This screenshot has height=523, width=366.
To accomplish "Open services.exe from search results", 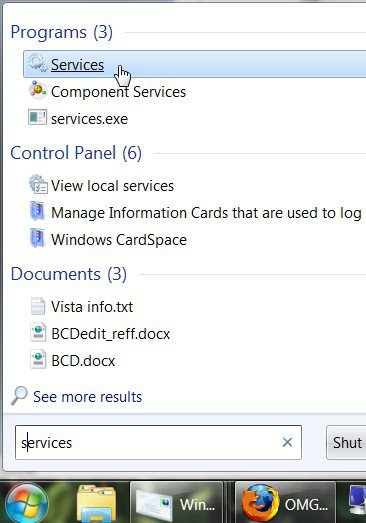I will (x=89, y=119).
